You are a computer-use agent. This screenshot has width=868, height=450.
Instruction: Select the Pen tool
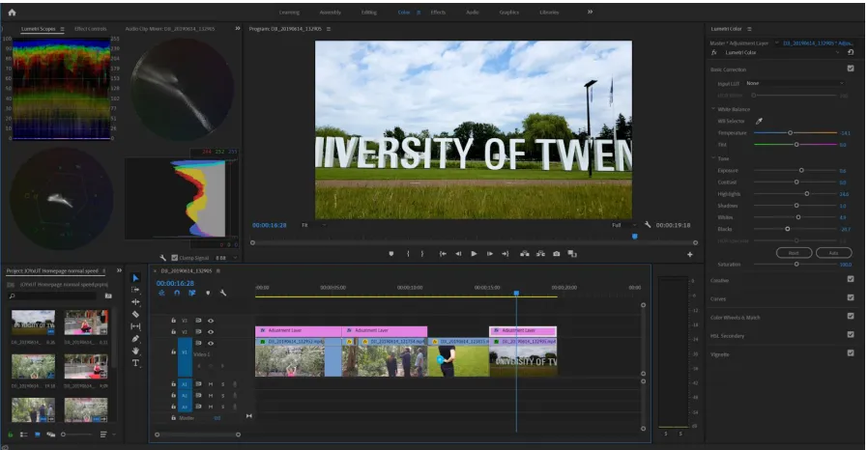click(x=135, y=338)
